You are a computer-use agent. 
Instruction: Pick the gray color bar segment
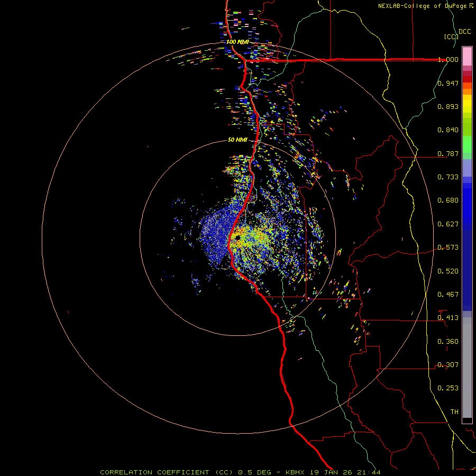pos(467,368)
